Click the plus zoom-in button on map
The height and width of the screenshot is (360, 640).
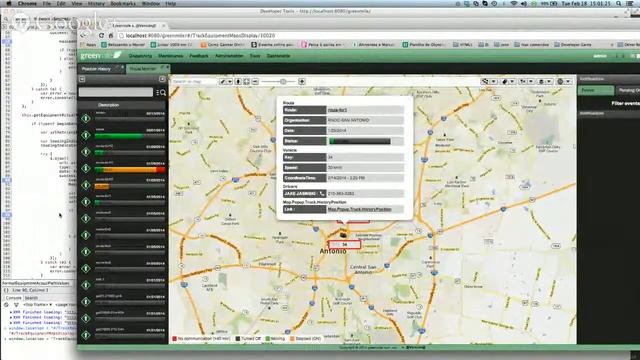click(x=302, y=82)
